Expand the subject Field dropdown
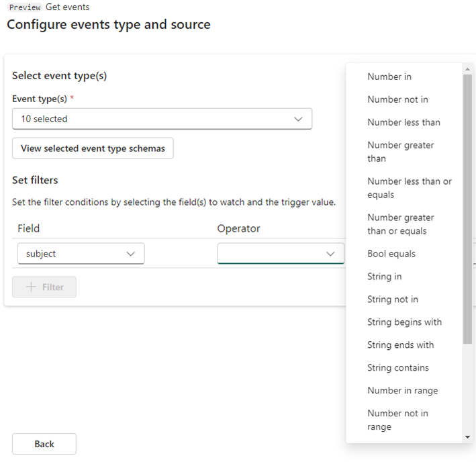 [81, 254]
